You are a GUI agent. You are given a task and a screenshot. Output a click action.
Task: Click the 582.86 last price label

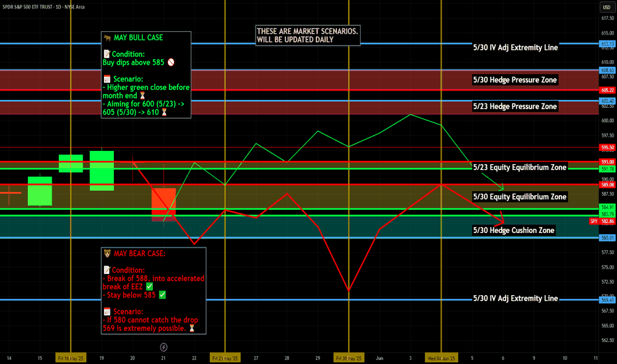coord(607,221)
